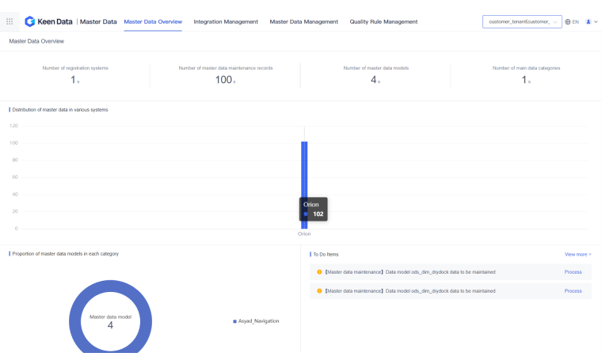Click the first to-do orange status icon
This screenshot has width=602, height=364.
click(x=319, y=271)
